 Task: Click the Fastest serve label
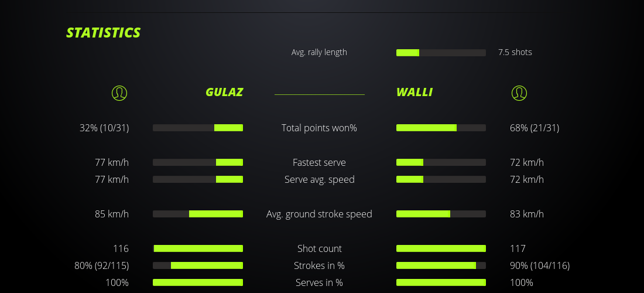[319, 162]
